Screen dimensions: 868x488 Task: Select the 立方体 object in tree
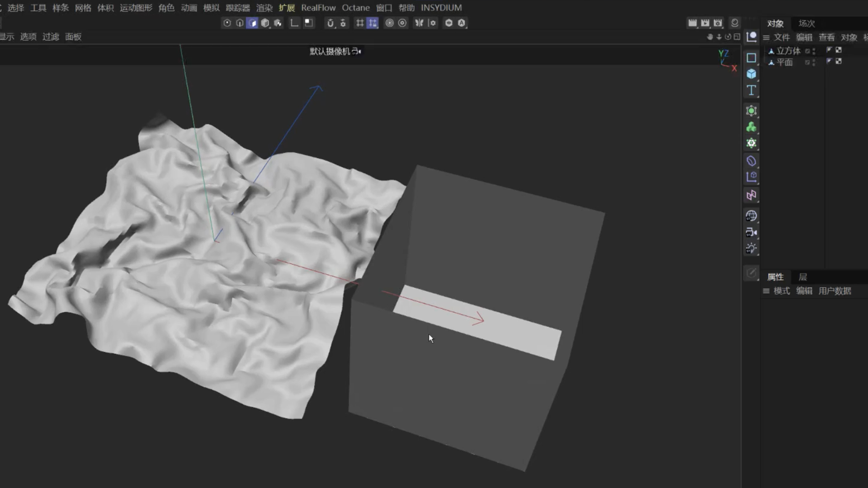pyautogui.click(x=788, y=51)
